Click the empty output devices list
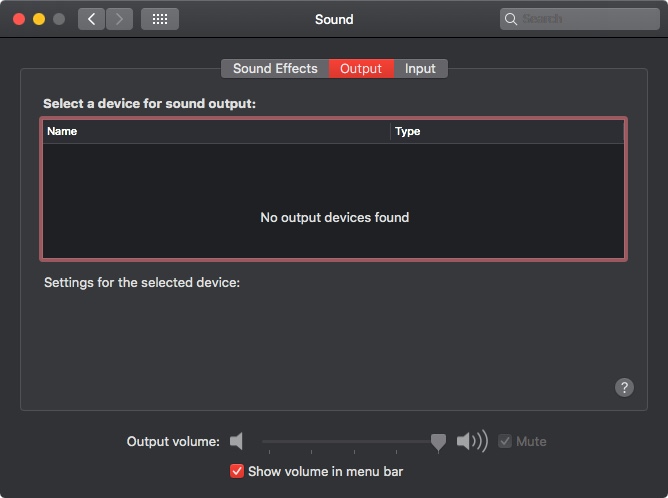 (x=334, y=201)
